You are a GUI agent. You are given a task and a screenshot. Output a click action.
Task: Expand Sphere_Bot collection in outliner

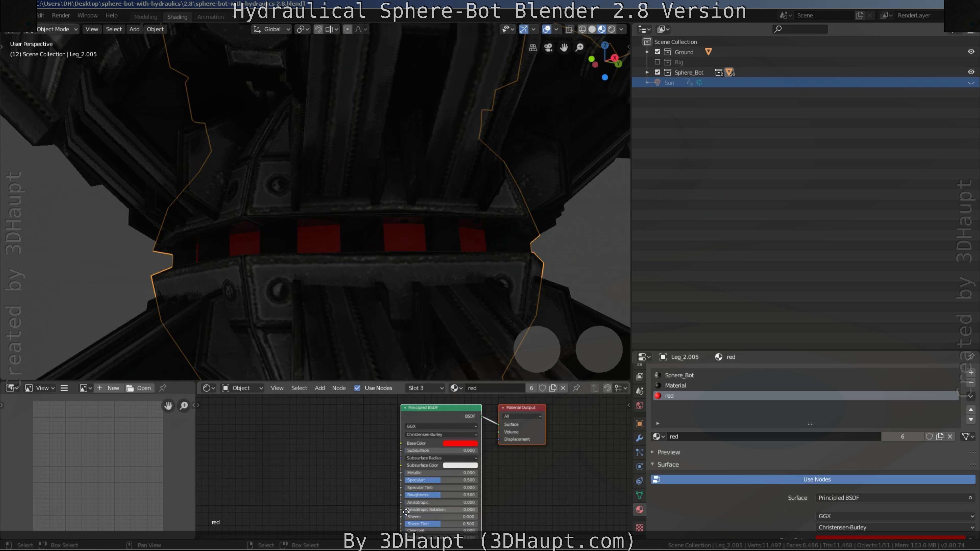(647, 72)
